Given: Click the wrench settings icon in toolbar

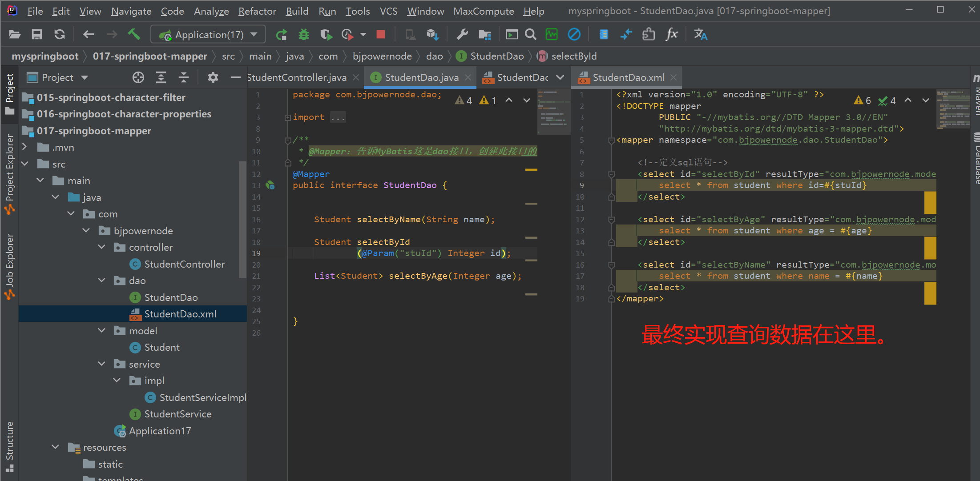Looking at the screenshot, I should click(x=463, y=35).
